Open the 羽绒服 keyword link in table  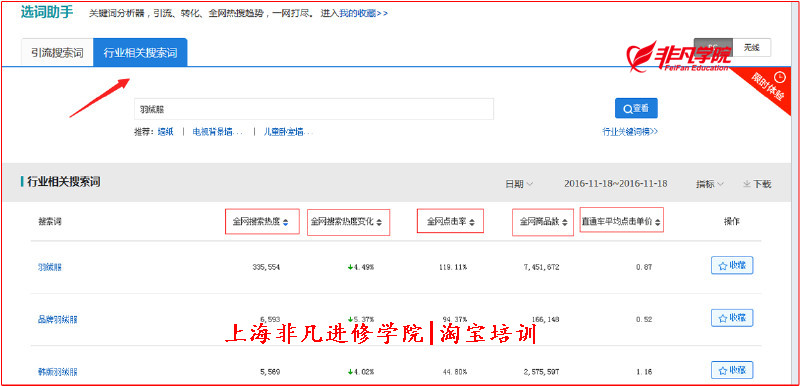[50, 267]
